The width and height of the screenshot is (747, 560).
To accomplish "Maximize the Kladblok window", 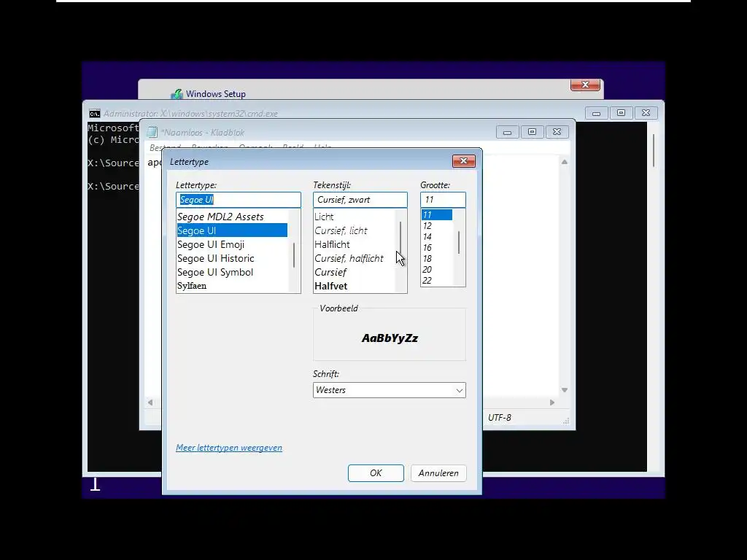I will [x=532, y=132].
